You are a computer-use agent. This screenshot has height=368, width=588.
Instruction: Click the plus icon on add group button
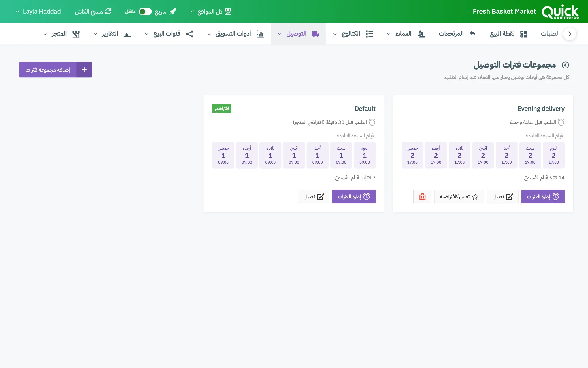[84, 70]
